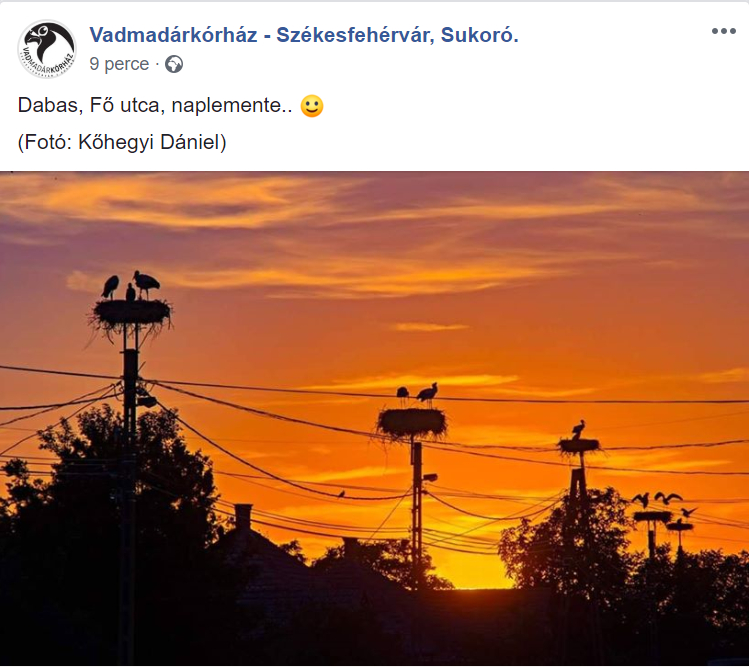Click the smiley emoji in the post
Image resolution: width=749 pixels, height=667 pixels.
[x=312, y=106]
